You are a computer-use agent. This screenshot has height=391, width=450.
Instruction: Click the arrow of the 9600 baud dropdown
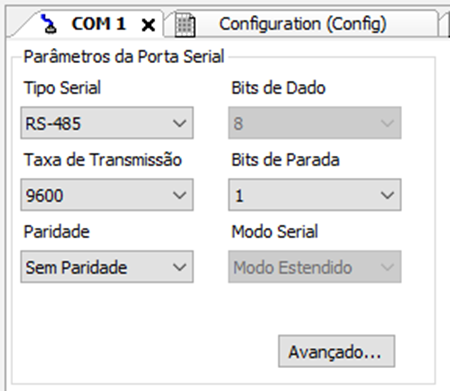click(x=180, y=195)
